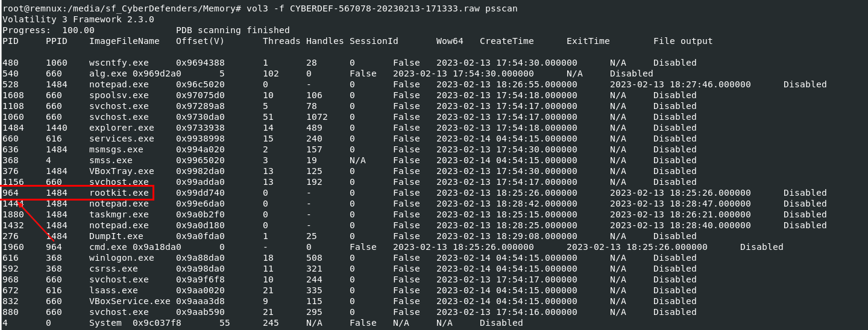Click the VBoxService.exe process name
The width and height of the screenshot is (868, 330).
click(130, 302)
